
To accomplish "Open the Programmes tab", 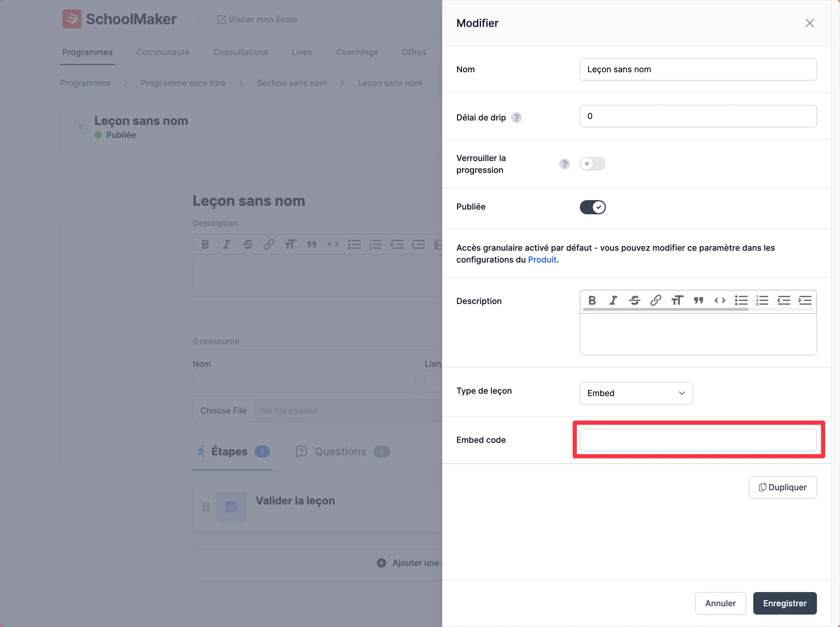I will 87,52.
